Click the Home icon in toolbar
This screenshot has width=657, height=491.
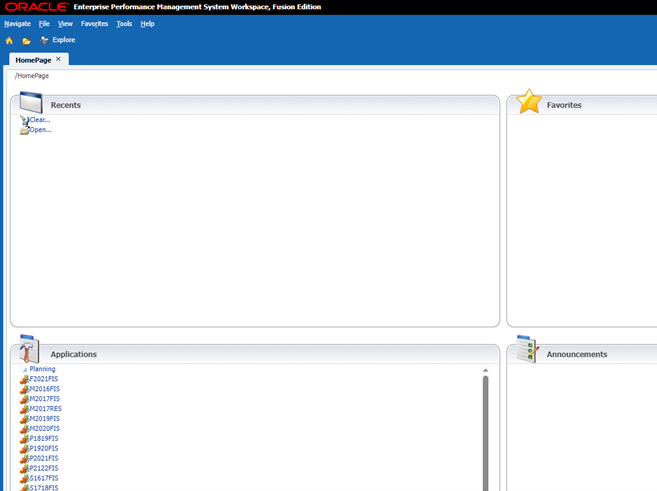tap(9, 40)
